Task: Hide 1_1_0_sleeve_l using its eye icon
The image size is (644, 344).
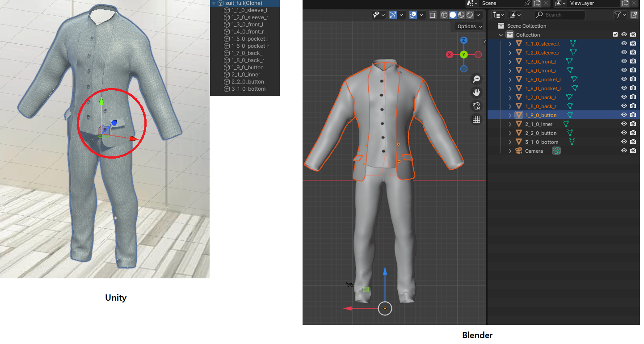Action: 624,44
